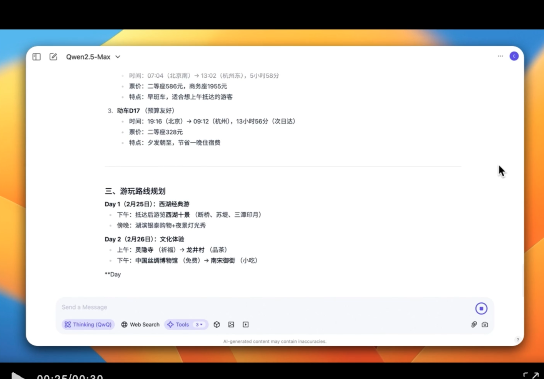Select the 早班车 feature line
544x379 pixels.
(x=180, y=97)
